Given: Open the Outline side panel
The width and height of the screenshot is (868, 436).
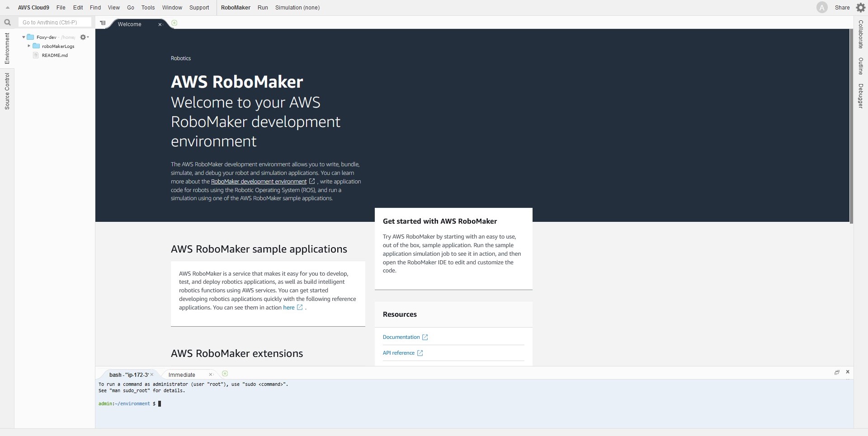Looking at the screenshot, I should point(861,66).
